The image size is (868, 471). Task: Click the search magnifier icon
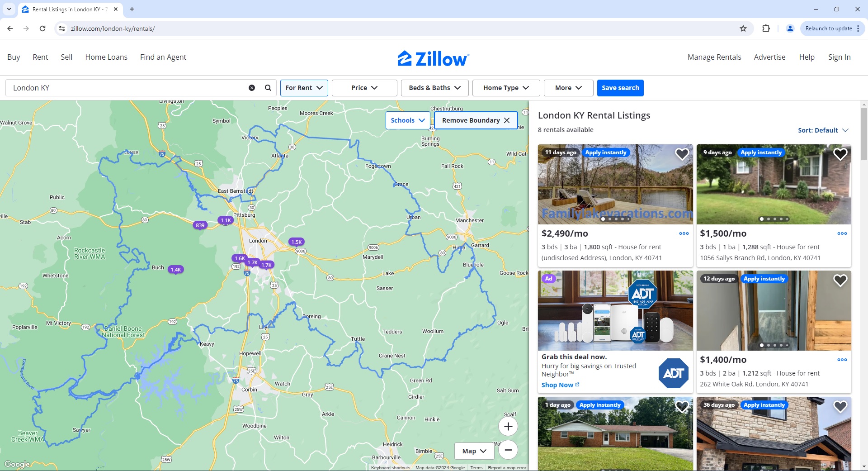click(x=268, y=88)
